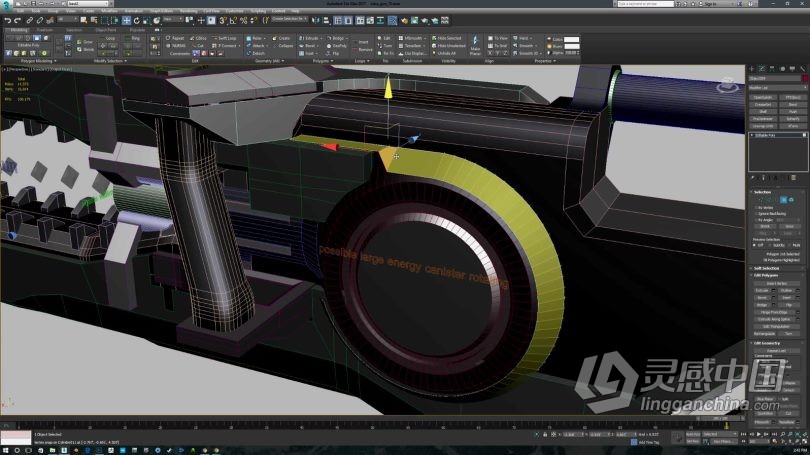Open the Customize menu
Viewport: 810px width, 455px height.
point(235,11)
